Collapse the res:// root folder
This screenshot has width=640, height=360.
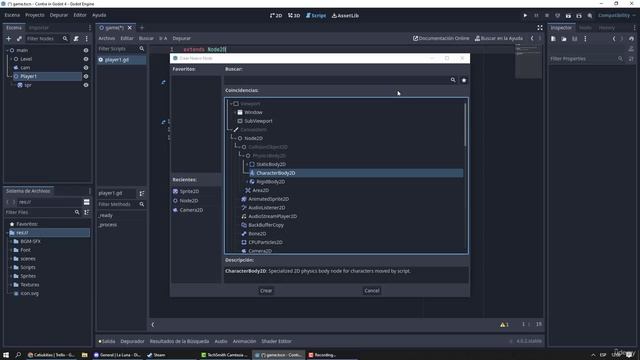pos(7,233)
